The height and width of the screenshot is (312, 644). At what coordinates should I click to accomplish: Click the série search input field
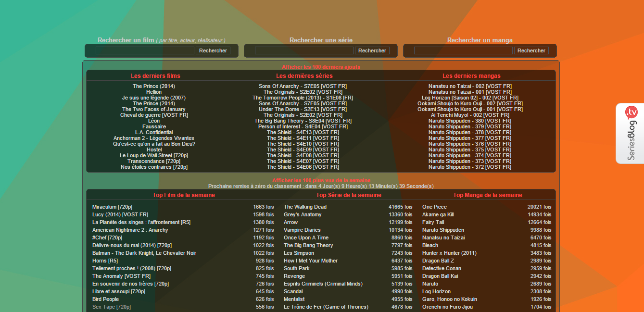304,50
